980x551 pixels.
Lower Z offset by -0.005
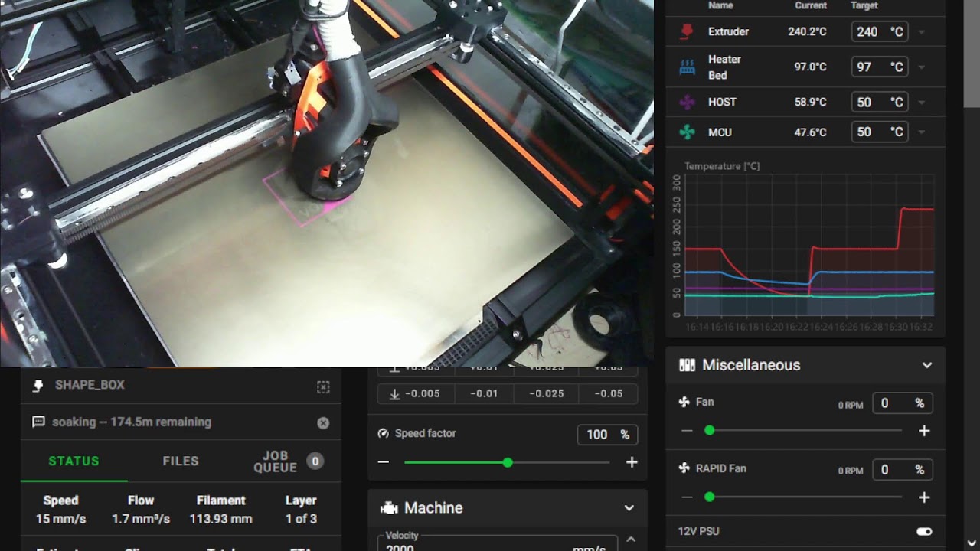(416, 393)
